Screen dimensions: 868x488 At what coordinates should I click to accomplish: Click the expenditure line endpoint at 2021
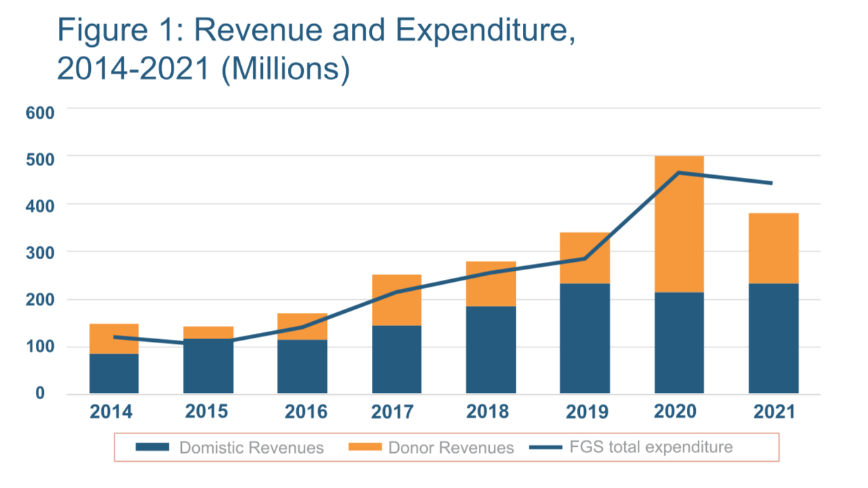point(772,183)
